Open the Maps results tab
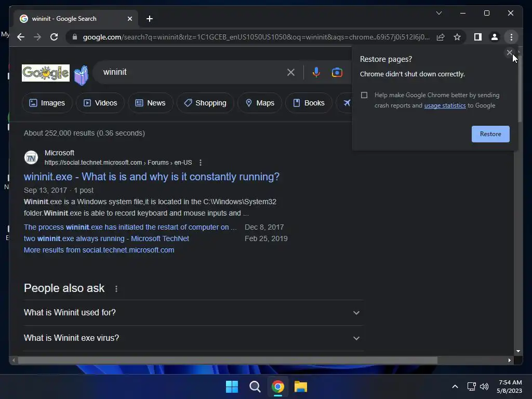This screenshot has height=399, width=532. click(260, 103)
